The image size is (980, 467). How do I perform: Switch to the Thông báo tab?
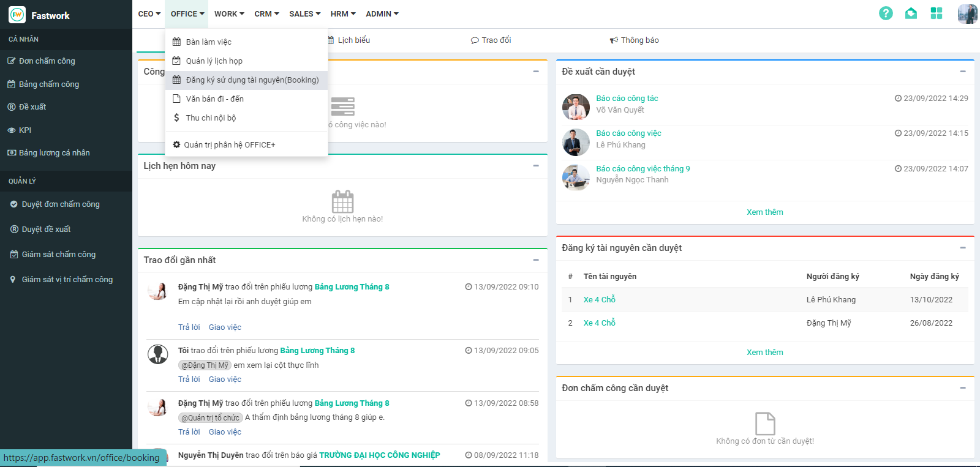coord(635,40)
